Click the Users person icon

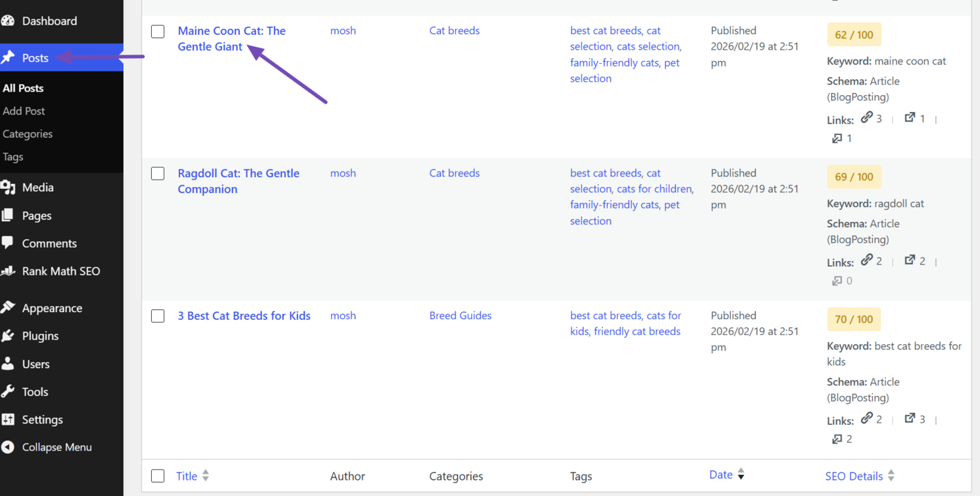pyautogui.click(x=8, y=364)
